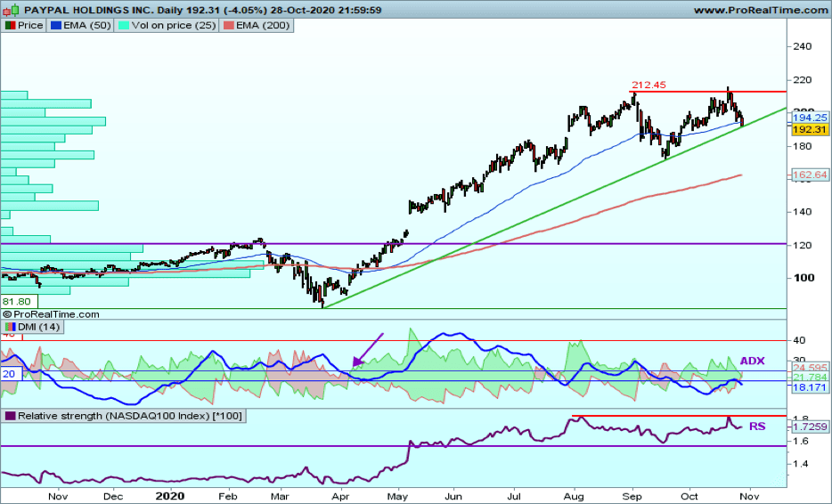The width and height of the screenshot is (832, 504).
Task: Click the EMA (50) legend label
Action: 86,26
